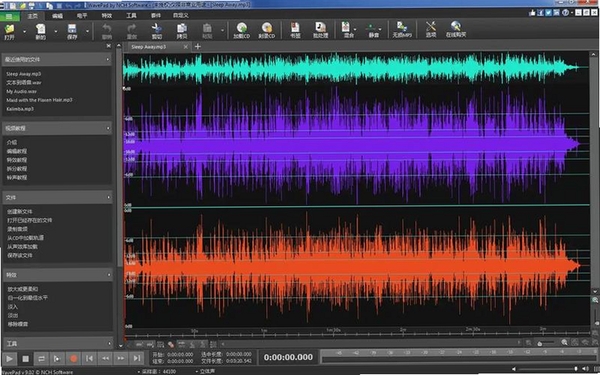The image size is (600, 375).
Task: Collapse the Video Tutorials (视频教程) section
Action: pos(108,128)
